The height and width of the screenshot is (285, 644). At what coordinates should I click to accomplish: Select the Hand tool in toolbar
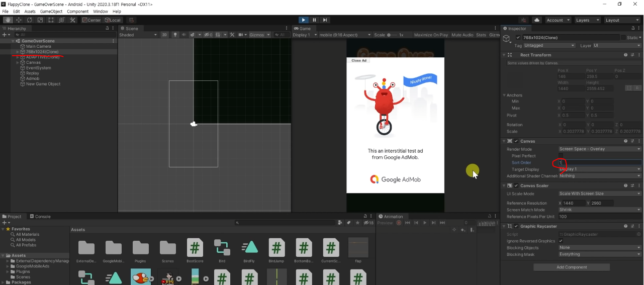click(8, 20)
